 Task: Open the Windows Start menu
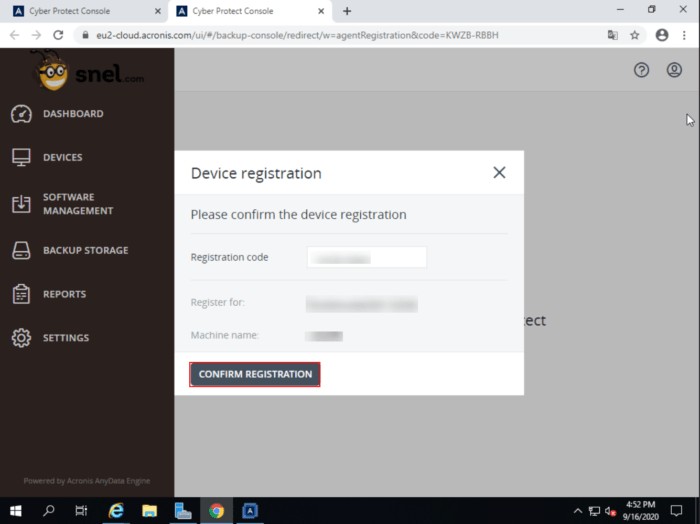tap(16, 511)
